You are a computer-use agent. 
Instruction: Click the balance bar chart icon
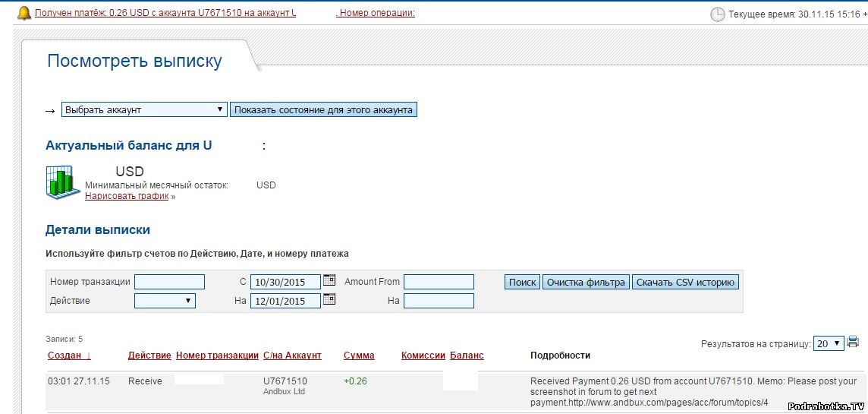62,182
